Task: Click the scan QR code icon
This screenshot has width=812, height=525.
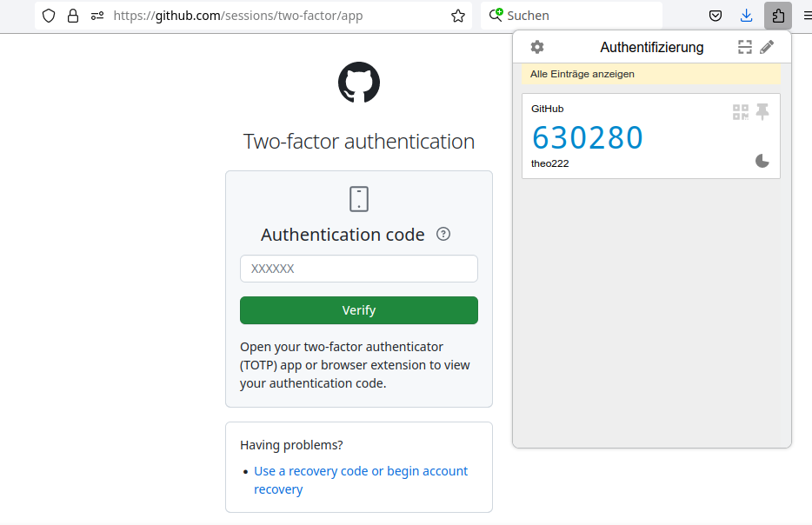Action: pyautogui.click(x=744, y=47)
